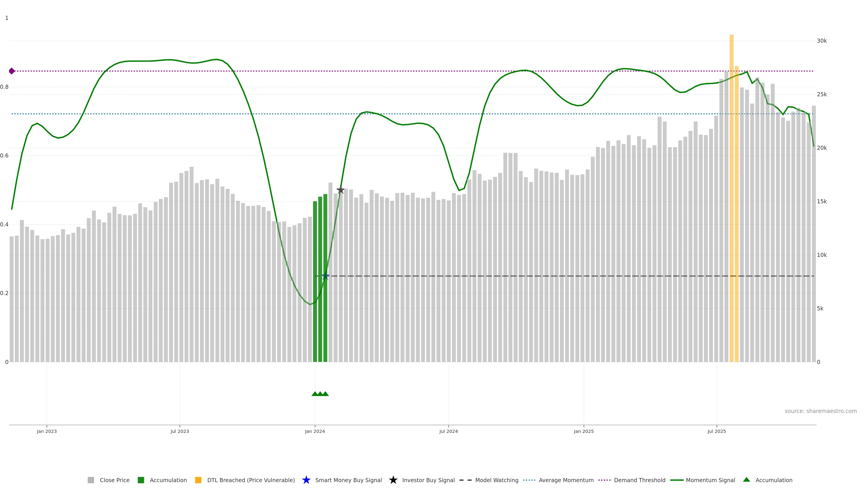Viewport: 868px width, 488px height.
Task: Click the purple diamond on the demand threshold line
Action: 12,71
